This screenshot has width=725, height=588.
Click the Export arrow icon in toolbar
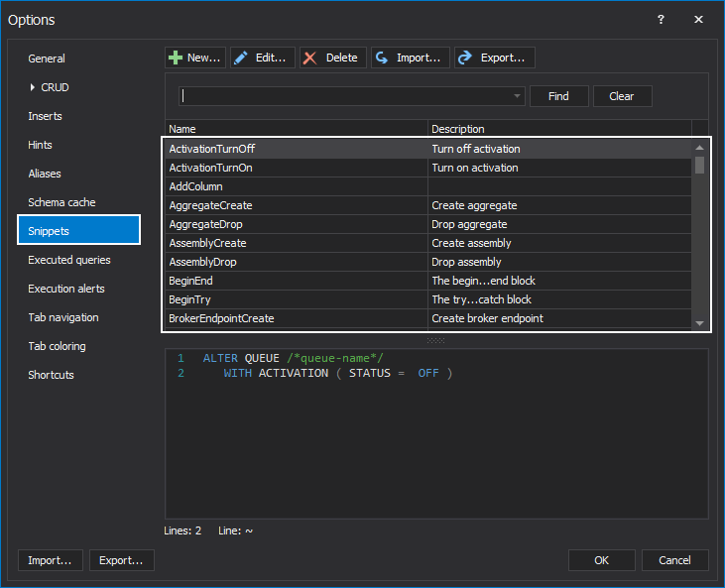(x=465, y=58)
